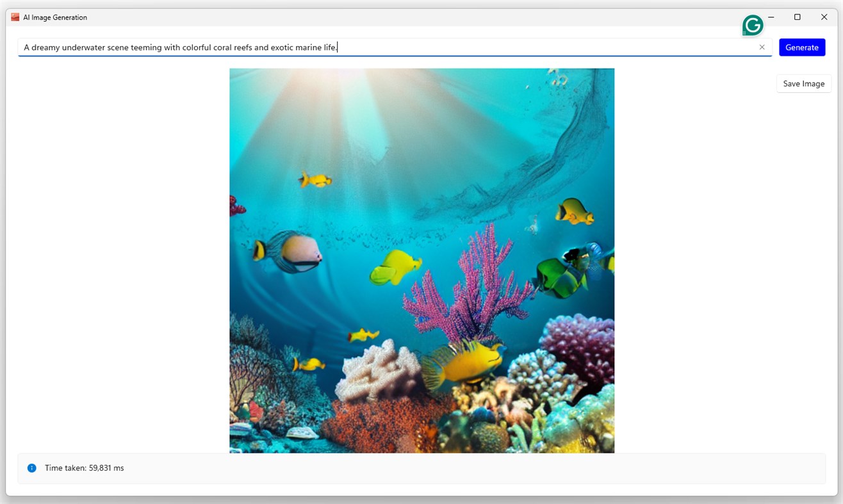Click the Generate button
The image size is (843, 504).
(x=801, y=47)
